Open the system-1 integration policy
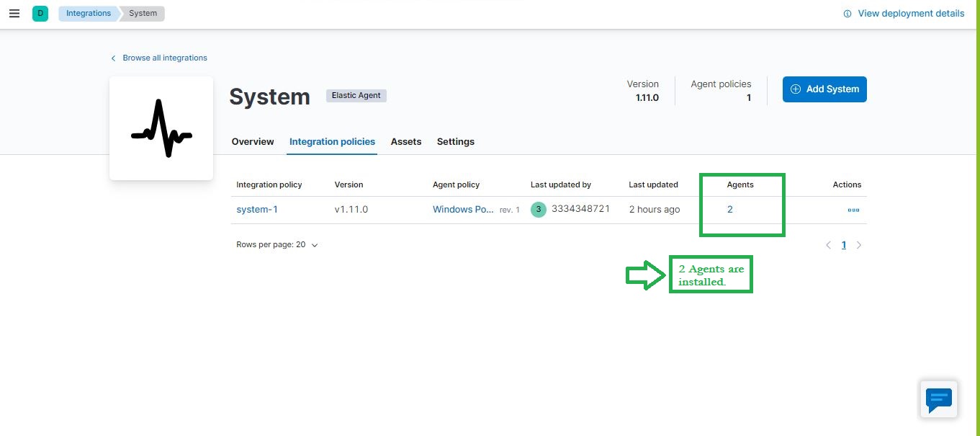Image resolution: width=980 pixels, height=436 pixels. pyautogui.click(x=256, y=209)
